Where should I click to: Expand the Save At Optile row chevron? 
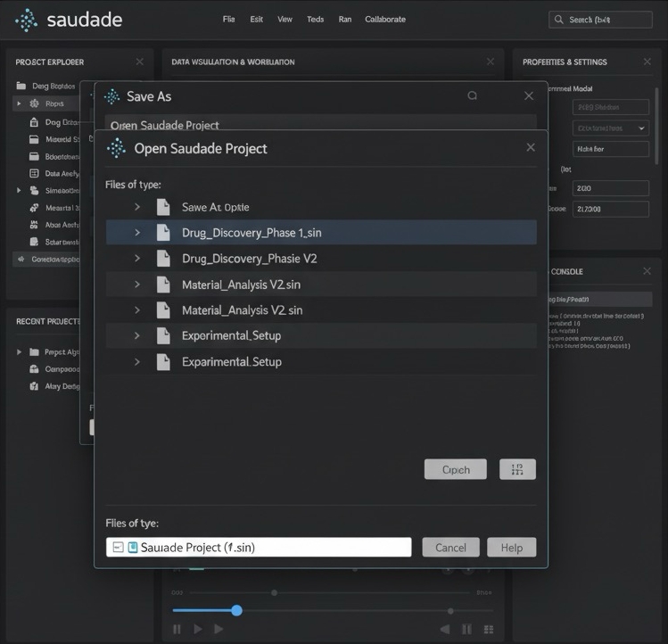tap(137, 207)
